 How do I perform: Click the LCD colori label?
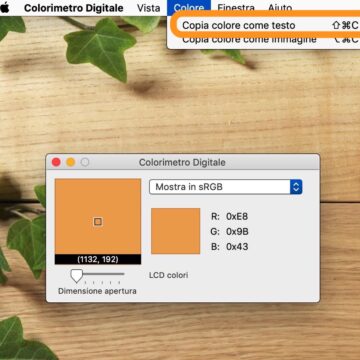169,275
